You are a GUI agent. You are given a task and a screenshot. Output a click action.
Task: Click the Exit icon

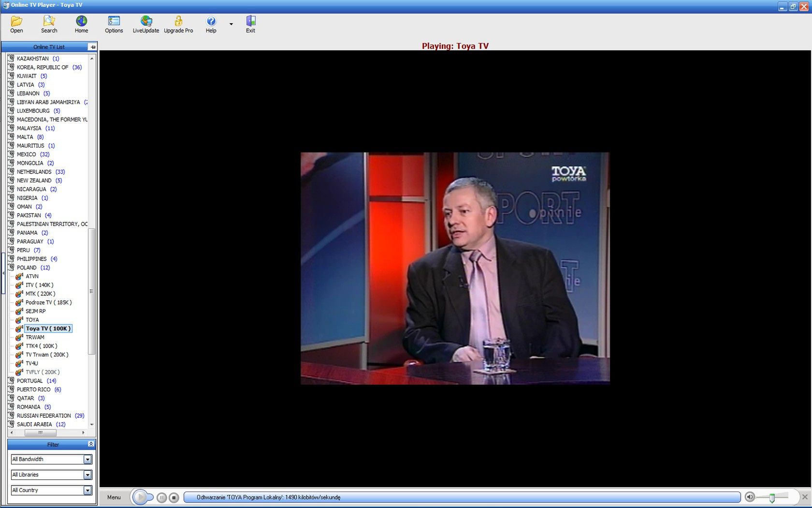click(250, 24)
